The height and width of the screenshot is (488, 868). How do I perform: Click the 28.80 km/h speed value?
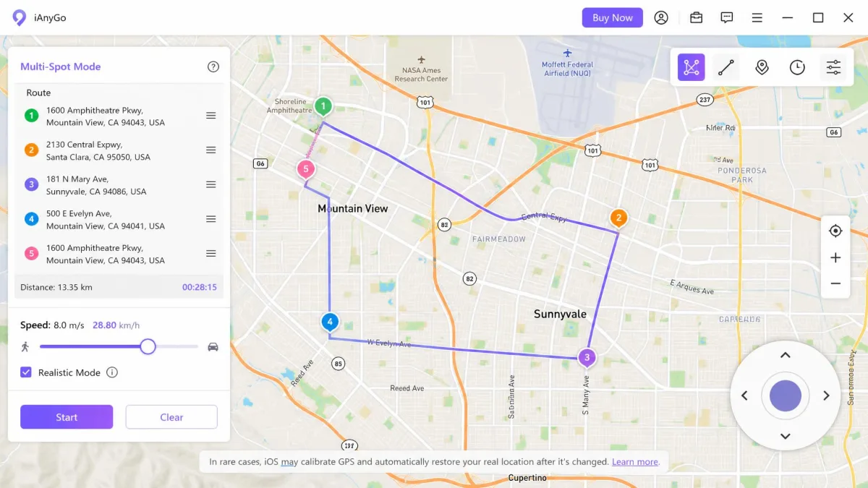[116, 325]
